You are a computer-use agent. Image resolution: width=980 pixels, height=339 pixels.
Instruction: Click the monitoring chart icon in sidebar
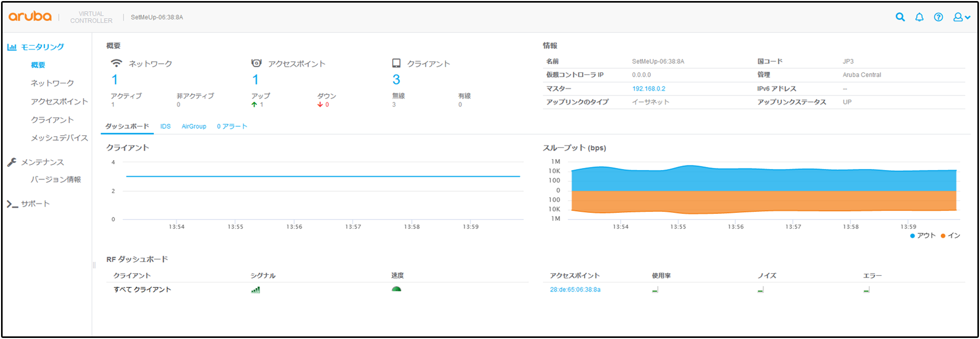(12, 47)
